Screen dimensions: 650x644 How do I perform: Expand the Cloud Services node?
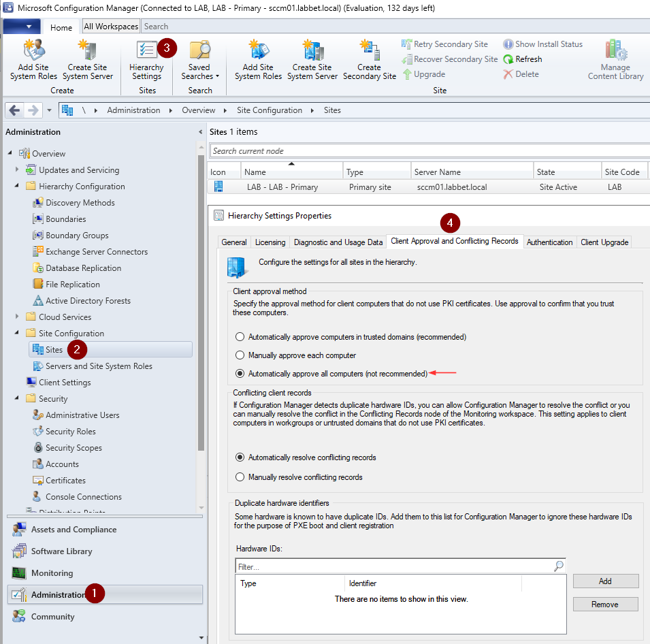(x=16, y=317)
